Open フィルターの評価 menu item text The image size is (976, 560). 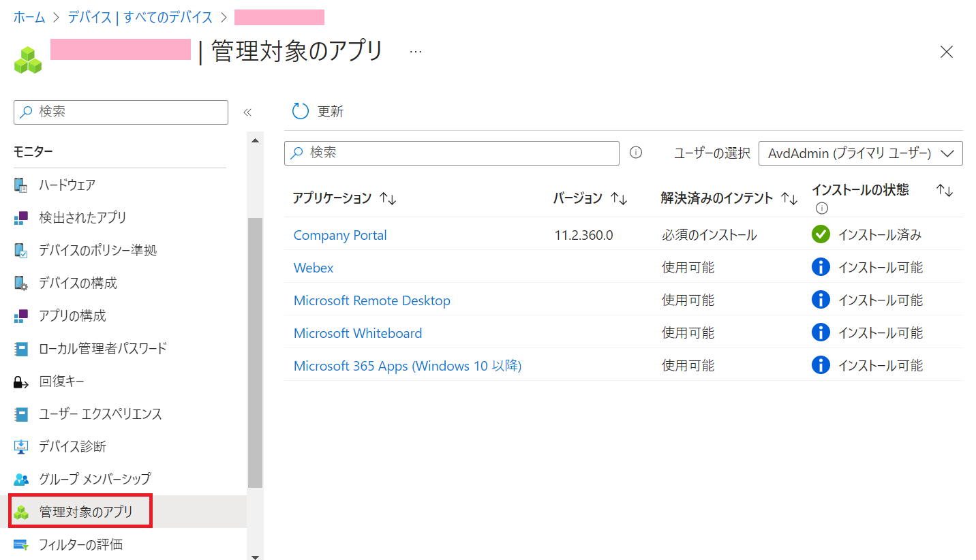point(80,544)
